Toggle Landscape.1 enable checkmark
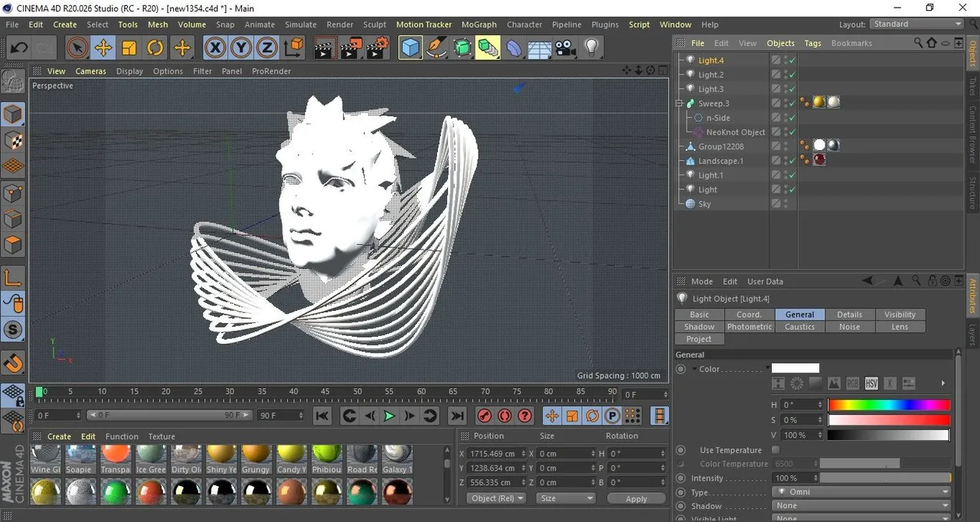This screenshot has width=980, height=522. click(792, 161)
